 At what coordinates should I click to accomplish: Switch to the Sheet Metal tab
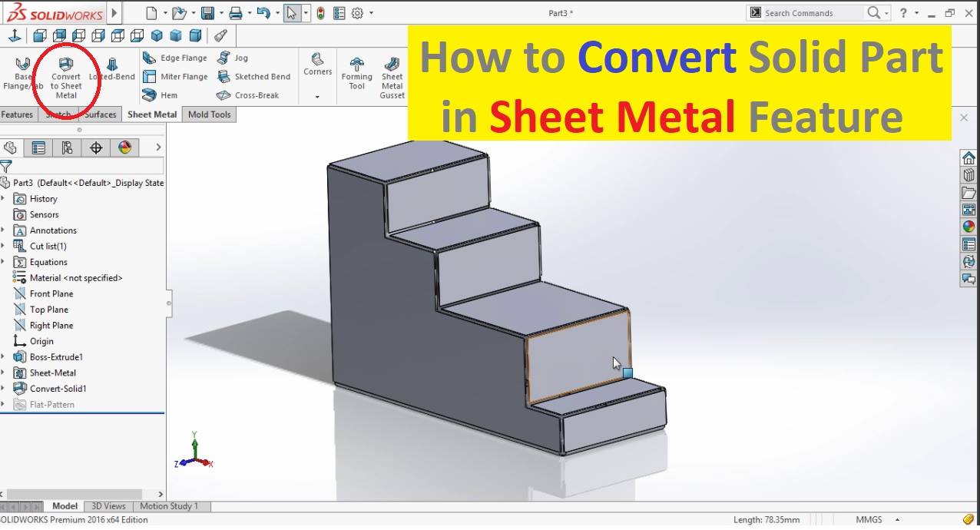[152, 114]
